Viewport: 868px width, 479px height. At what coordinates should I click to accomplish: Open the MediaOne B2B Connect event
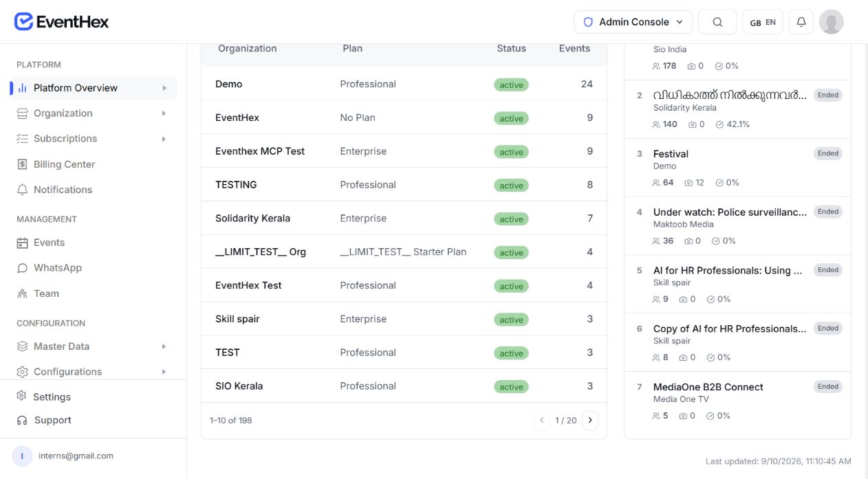(x=737, y=401)
